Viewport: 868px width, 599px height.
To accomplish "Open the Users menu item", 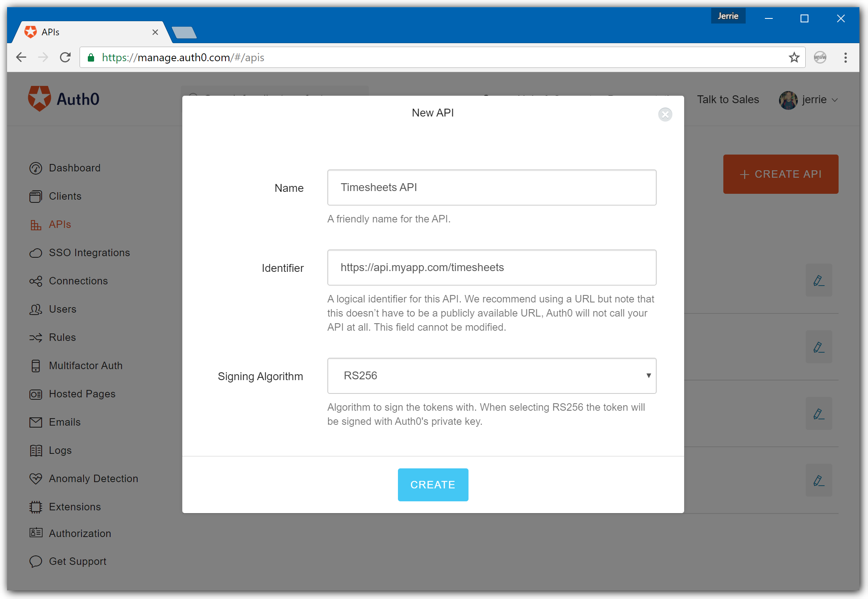I will (x=63, y=310).
